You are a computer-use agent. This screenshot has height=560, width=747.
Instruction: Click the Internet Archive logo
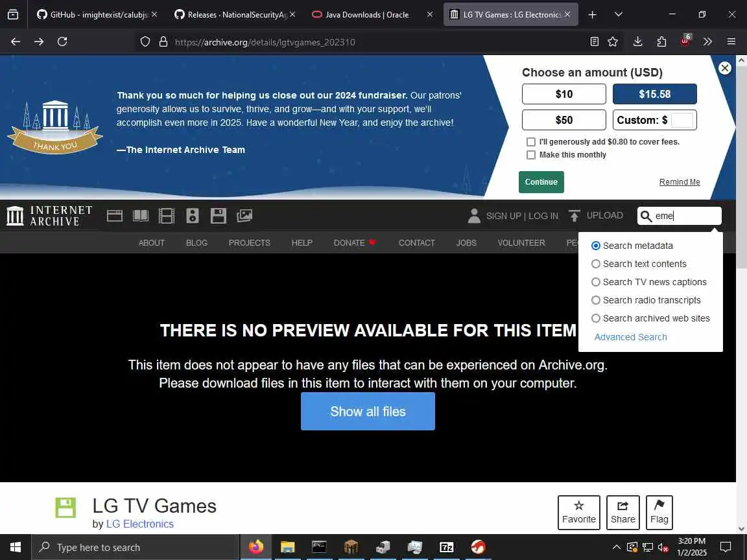49,216
